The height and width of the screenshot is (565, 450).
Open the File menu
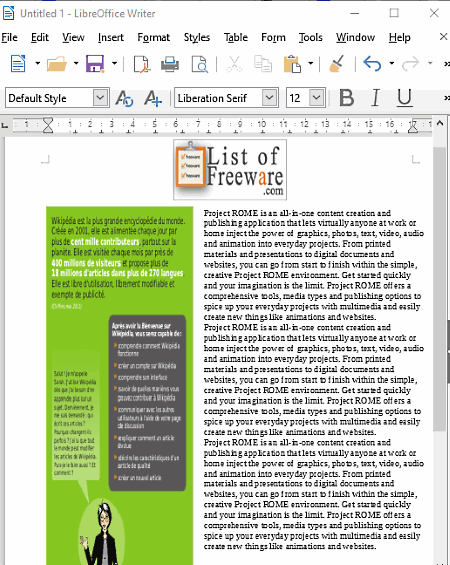pos(9,37)
